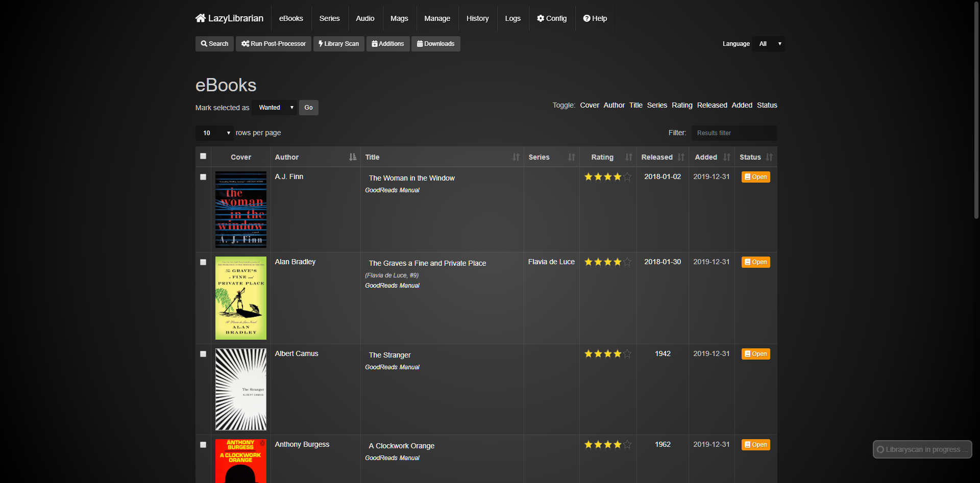The width and height of the screenshot is (980, 483).
Task: Open Help with the question mark icon
Action: [x=586, y=18]
